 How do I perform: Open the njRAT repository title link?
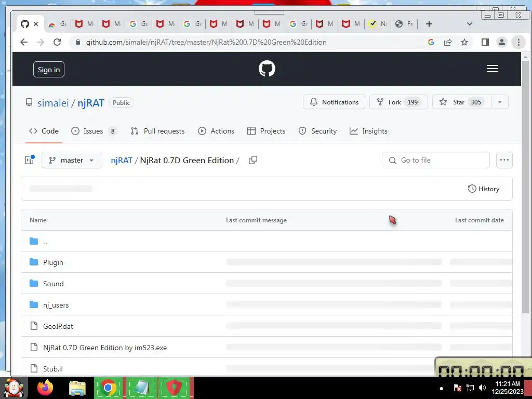[x=90, y=103]
